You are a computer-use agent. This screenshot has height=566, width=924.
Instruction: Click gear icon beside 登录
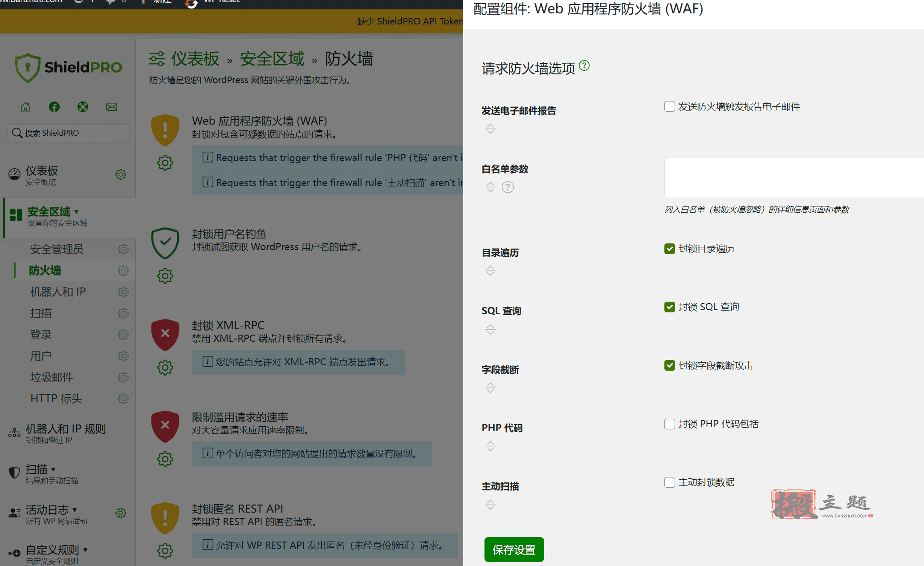click(123, 335)
